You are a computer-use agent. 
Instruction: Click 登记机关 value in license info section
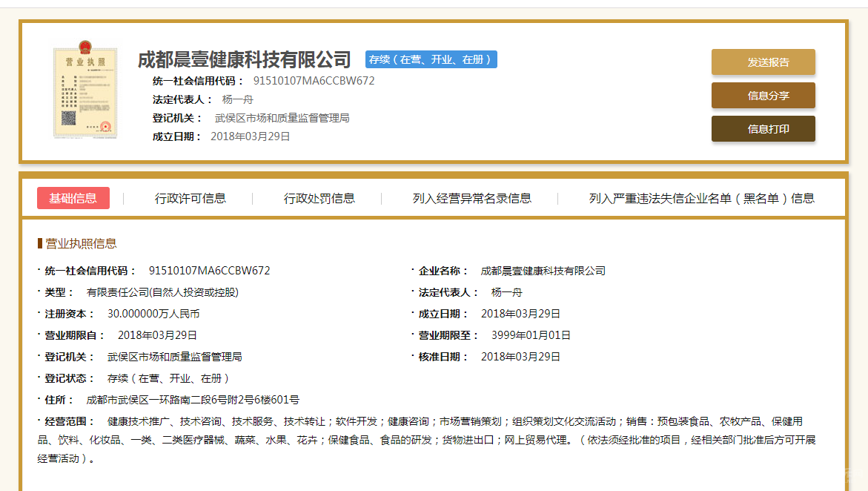click(175, 357)
